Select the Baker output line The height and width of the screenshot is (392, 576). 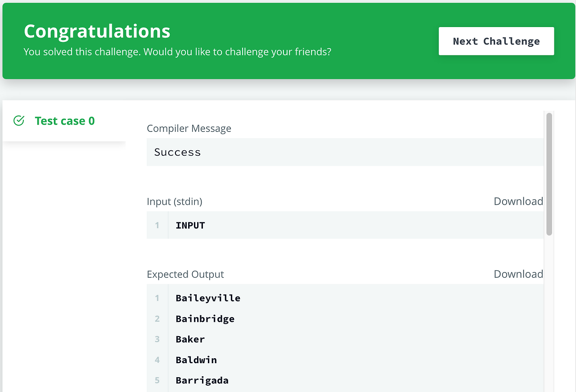click(x=190, y=339)
